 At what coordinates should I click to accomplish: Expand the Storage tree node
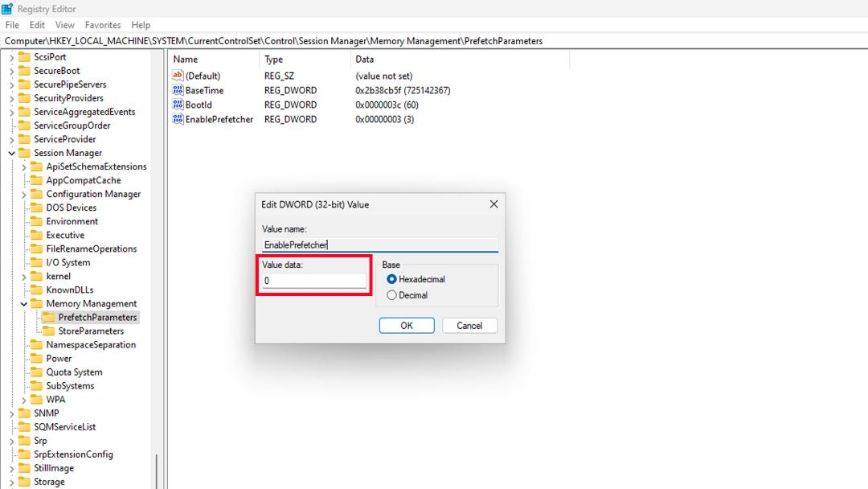point(11,483)
